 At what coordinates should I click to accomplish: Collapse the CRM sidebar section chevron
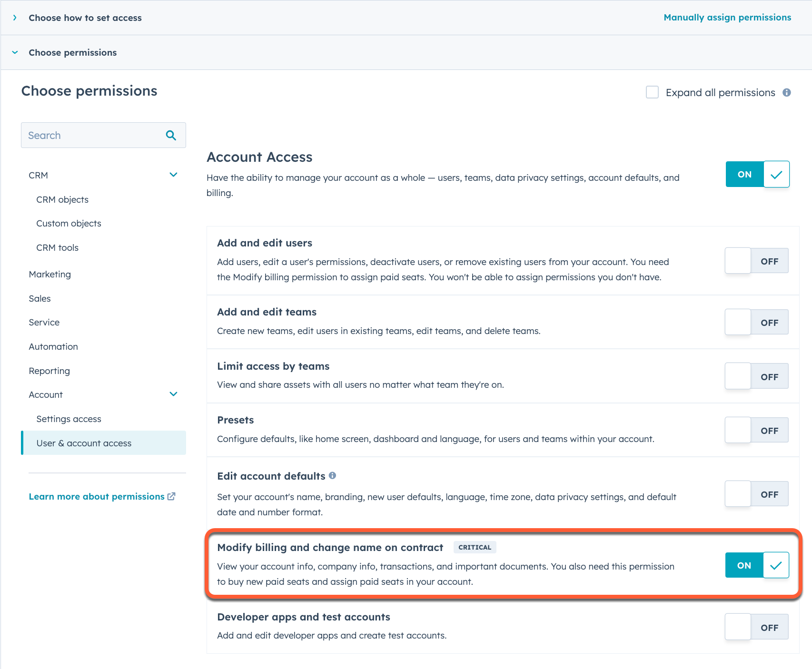[173, 175]
